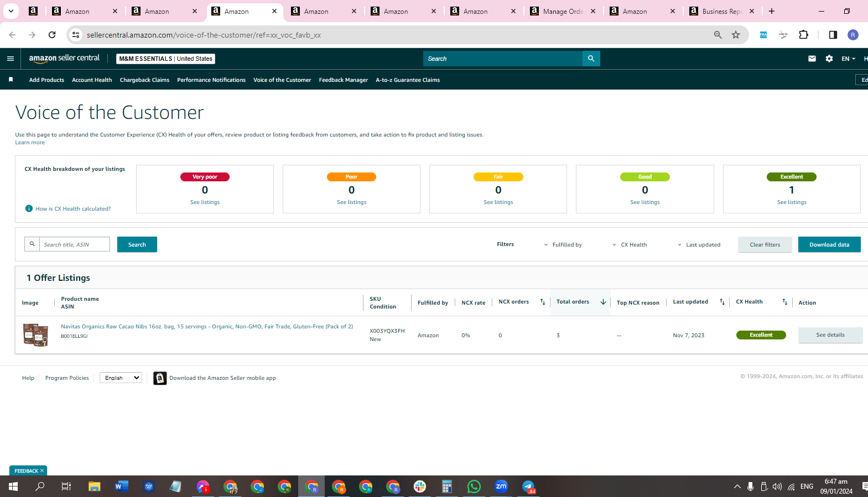This screenshot has width=868, height=497.
Task: Click the browser address bar URL
Action: coord(204,35)
